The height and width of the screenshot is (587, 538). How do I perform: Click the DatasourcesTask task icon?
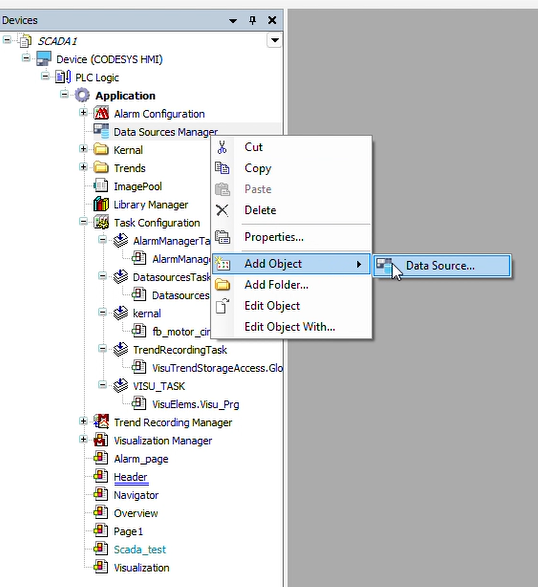click(121, 276)
